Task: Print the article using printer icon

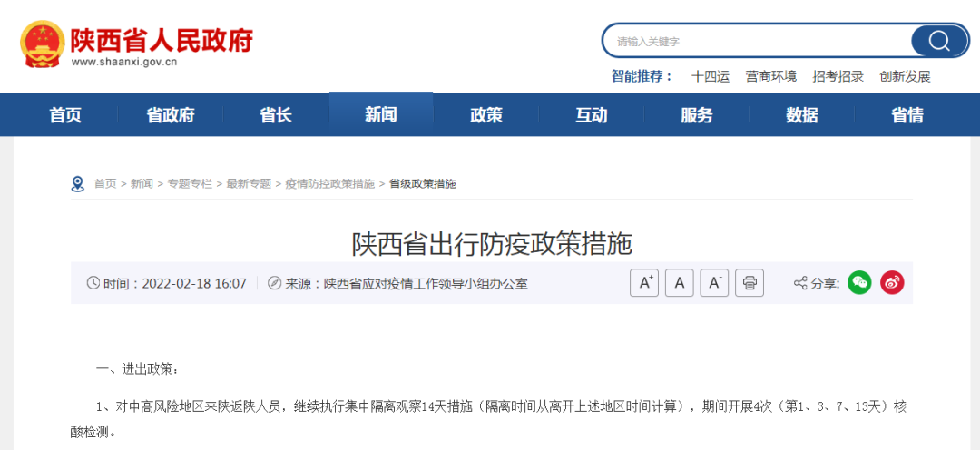Action: (750, 283)
